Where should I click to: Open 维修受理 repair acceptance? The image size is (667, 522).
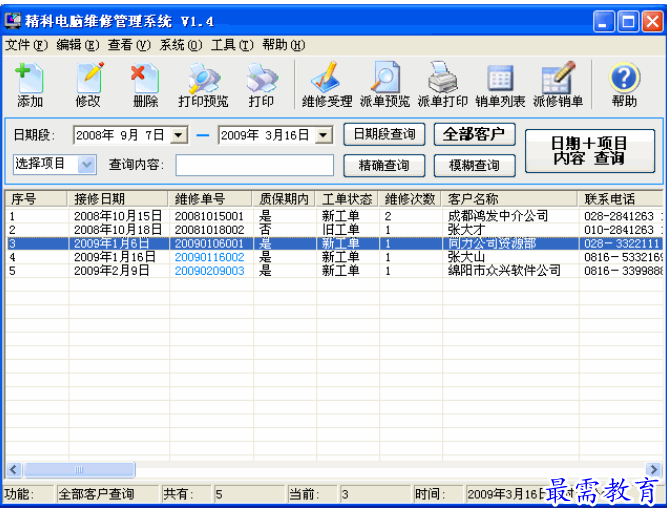coord(327,85)
